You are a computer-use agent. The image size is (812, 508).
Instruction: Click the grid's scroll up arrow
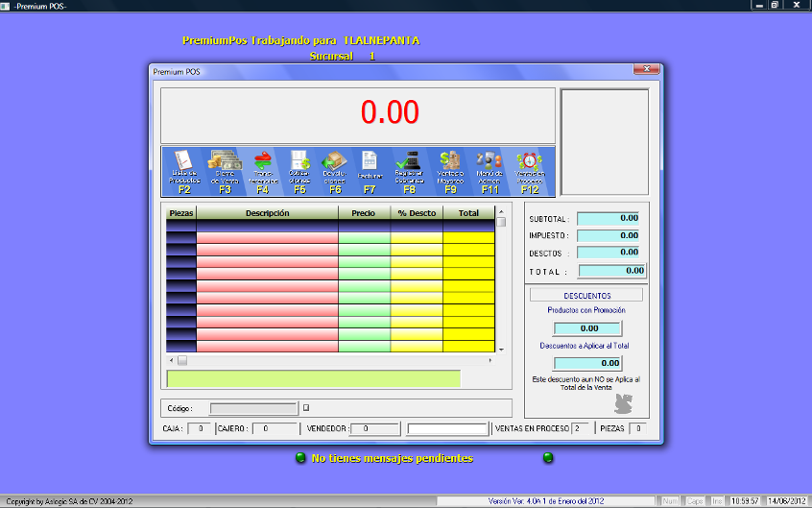coord(501,211)
